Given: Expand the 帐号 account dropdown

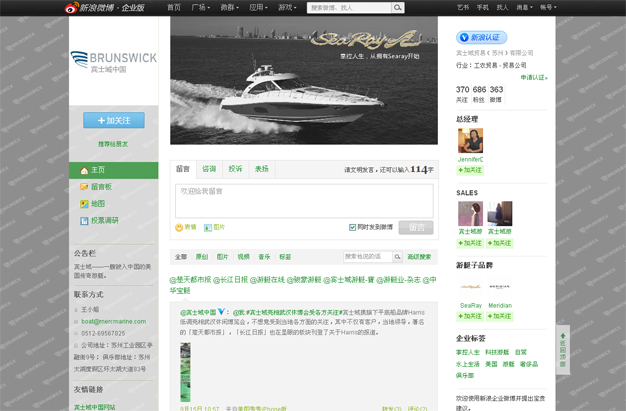Looking at the screenshot, I should (548, 7).
